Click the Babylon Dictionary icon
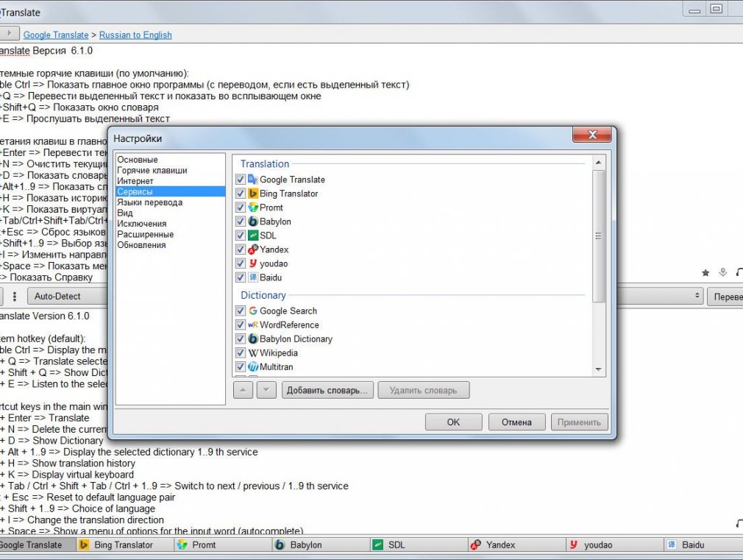 tap(253, 339)
